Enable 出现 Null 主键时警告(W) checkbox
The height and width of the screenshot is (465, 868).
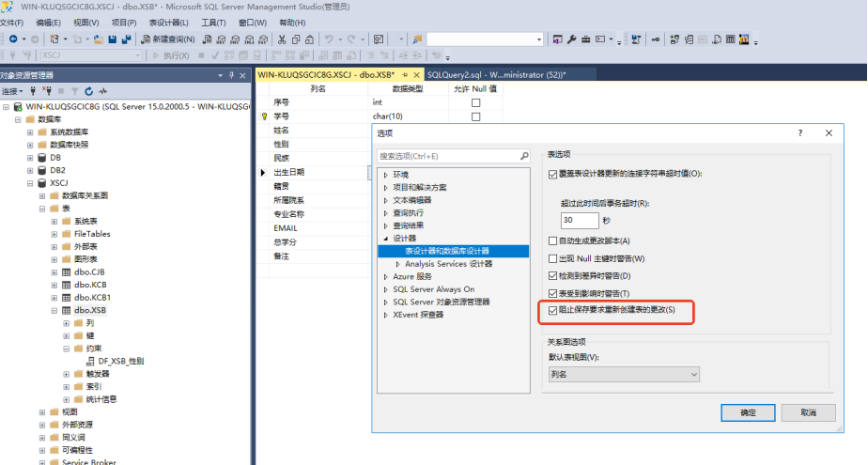(552, 258)
